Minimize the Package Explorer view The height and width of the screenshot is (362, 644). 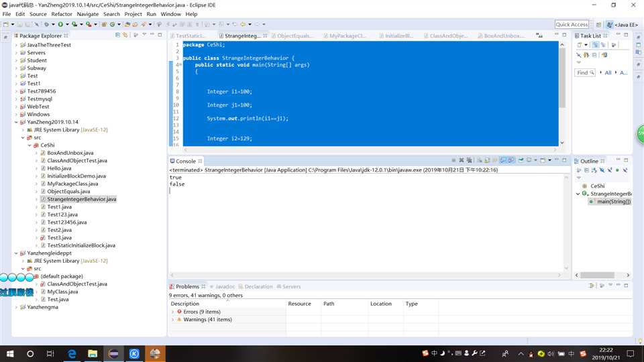(x=152, y=35)
